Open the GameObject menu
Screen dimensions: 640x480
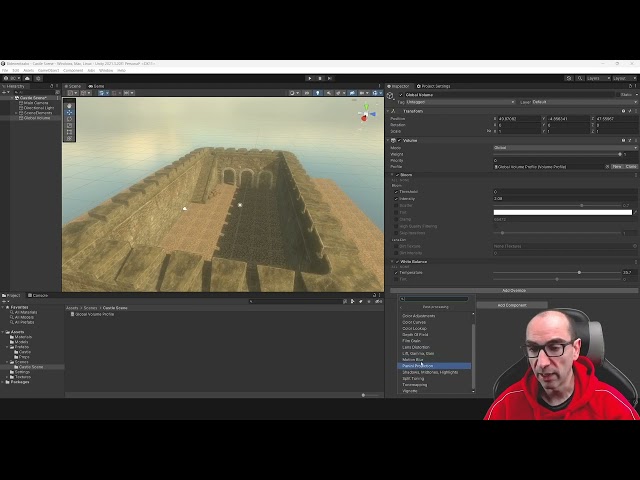click(48, 70)
